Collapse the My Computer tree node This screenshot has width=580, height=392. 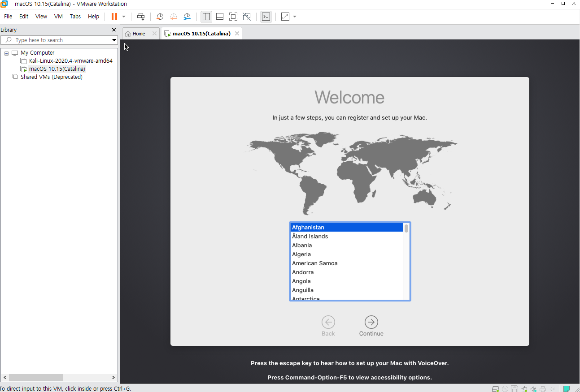(6, 53)
